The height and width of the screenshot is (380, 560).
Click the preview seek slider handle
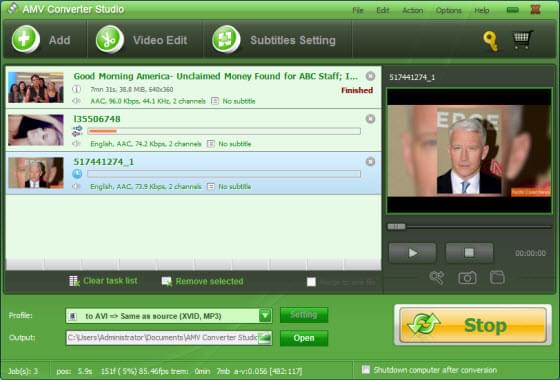pyautogui.click(x=396, y=227)
